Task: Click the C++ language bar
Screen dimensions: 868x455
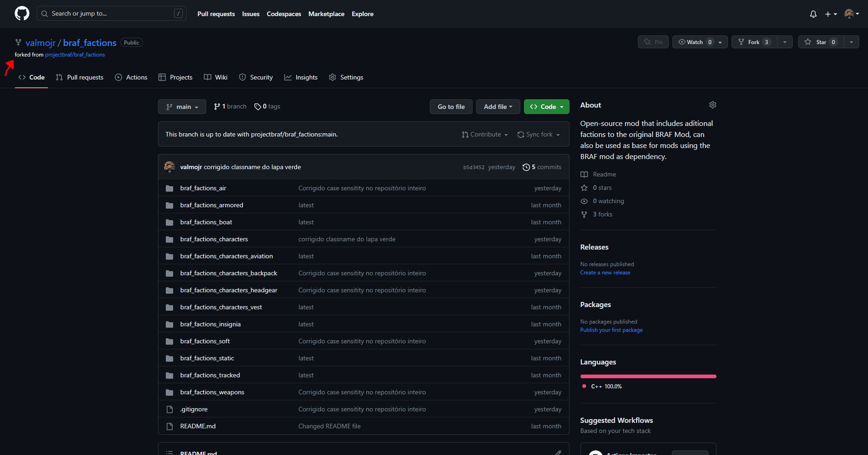Action: click(x=648, y=376)
